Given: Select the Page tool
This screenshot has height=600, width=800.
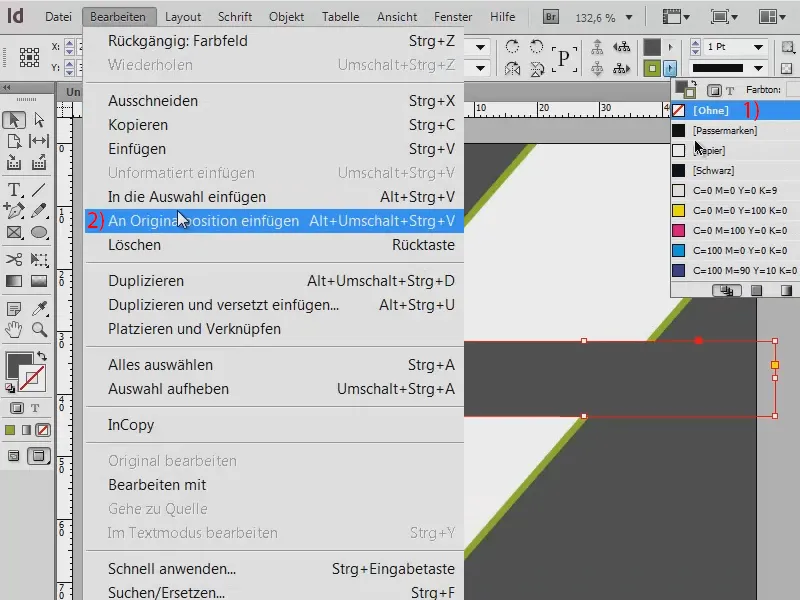Looking at the screenshot, I should click(x=14, y=141).
